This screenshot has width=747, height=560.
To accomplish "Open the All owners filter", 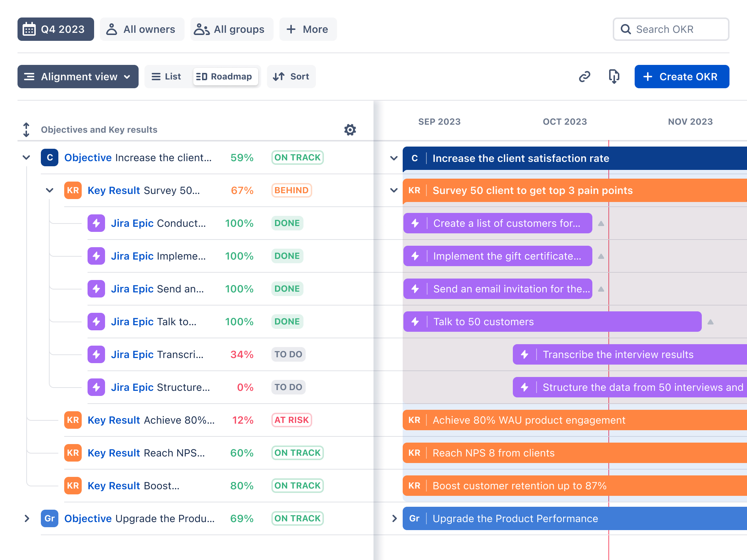I will click(142, 29).
